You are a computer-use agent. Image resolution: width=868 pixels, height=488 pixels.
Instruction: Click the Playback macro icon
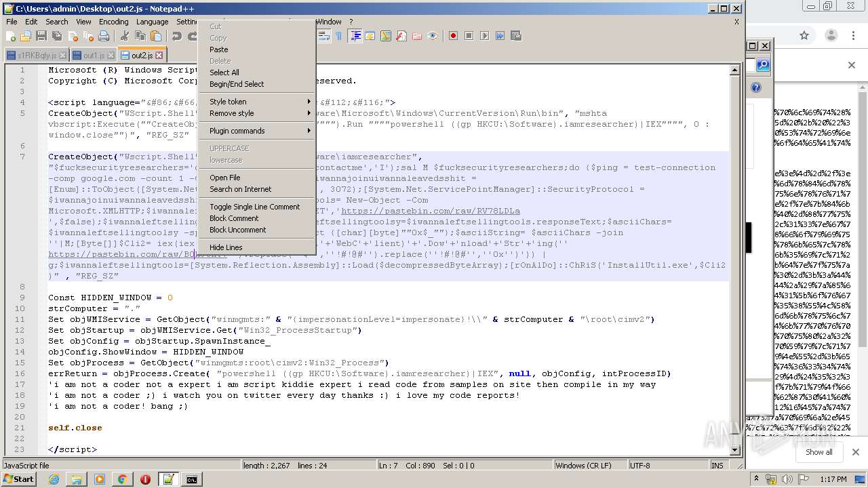[x=484, y=36]
